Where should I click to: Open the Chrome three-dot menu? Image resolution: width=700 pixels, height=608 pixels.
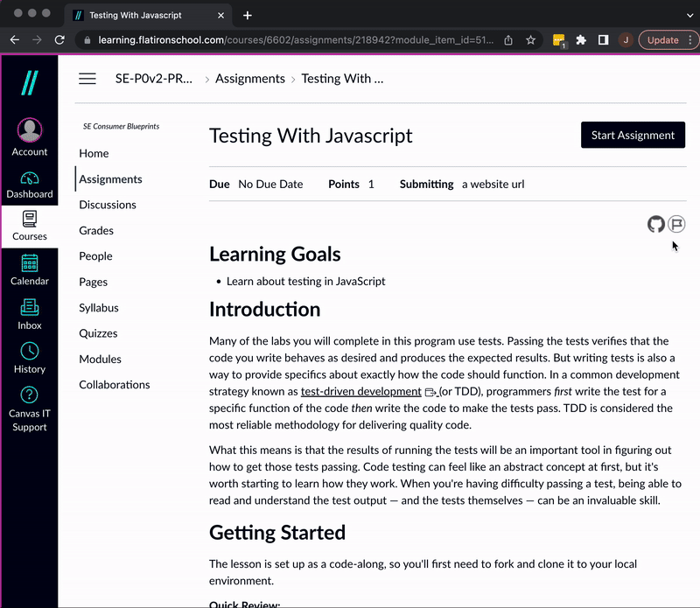point(690,40)
